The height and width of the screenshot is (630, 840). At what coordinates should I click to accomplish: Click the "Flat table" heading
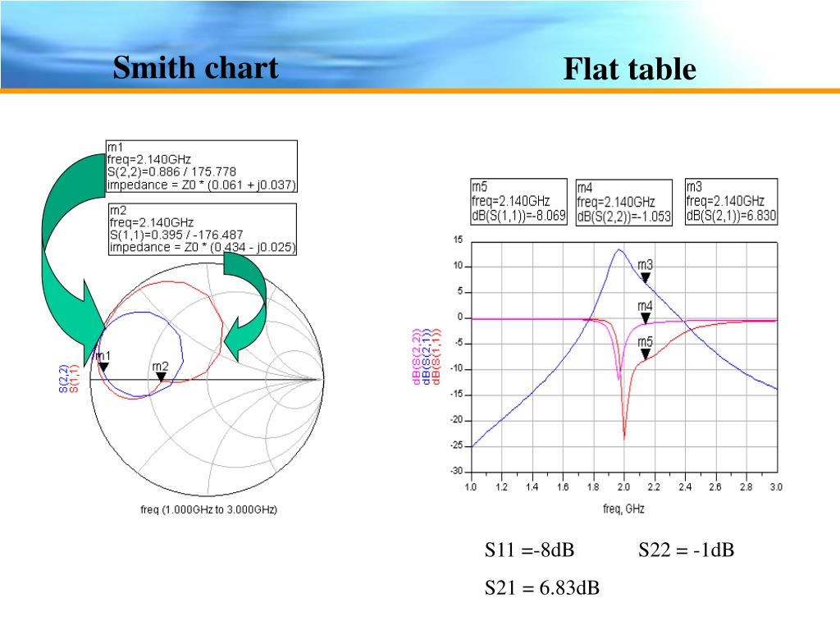[629, 69]
